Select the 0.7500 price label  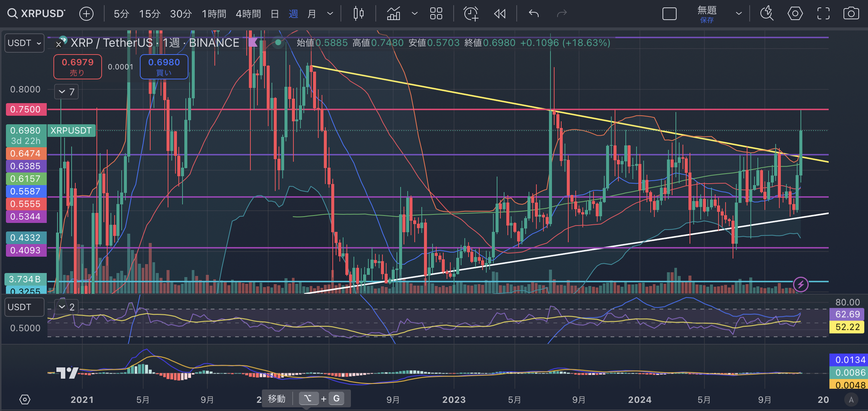coord(26,109)
